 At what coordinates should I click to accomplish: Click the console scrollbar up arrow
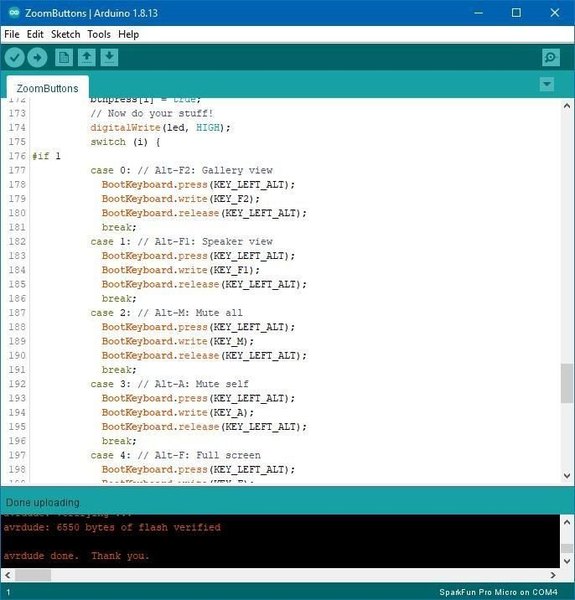[x=567, y=522]
